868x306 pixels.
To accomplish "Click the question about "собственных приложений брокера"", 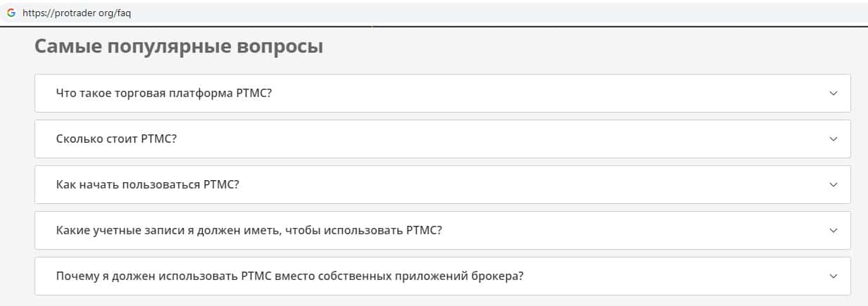I will 289,276.
